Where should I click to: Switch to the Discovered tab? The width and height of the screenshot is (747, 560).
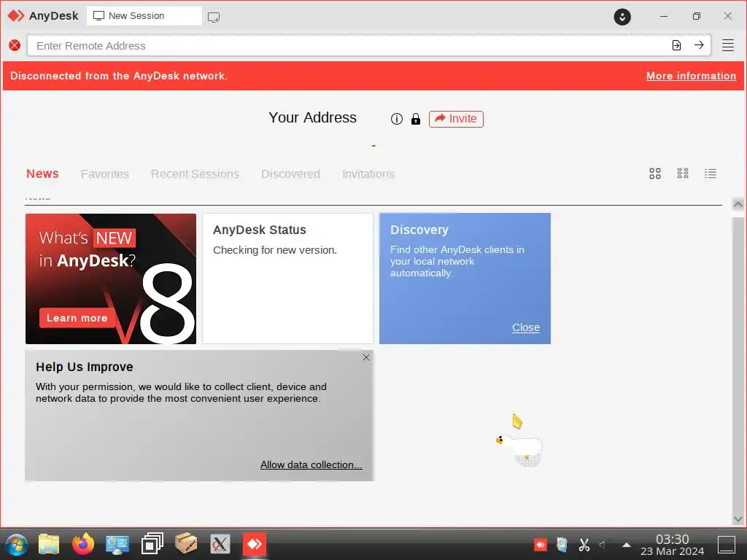290,174
